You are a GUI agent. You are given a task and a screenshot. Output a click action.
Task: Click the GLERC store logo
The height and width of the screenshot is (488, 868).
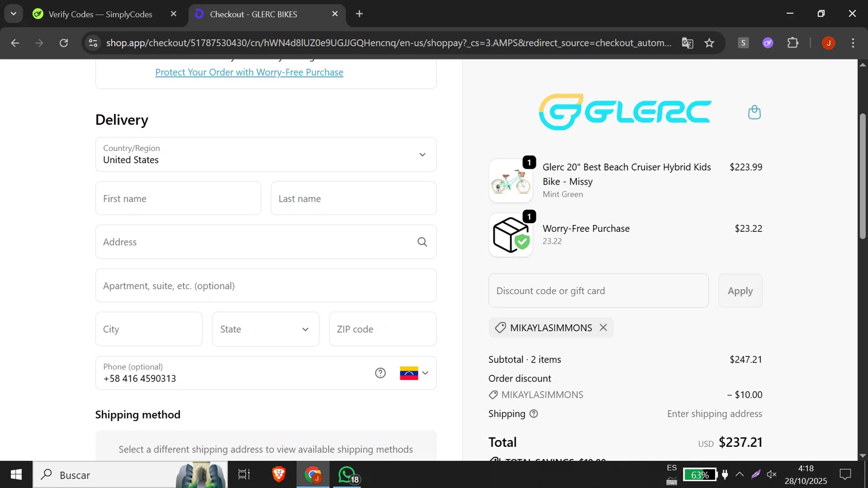click(x=625, y=112)
